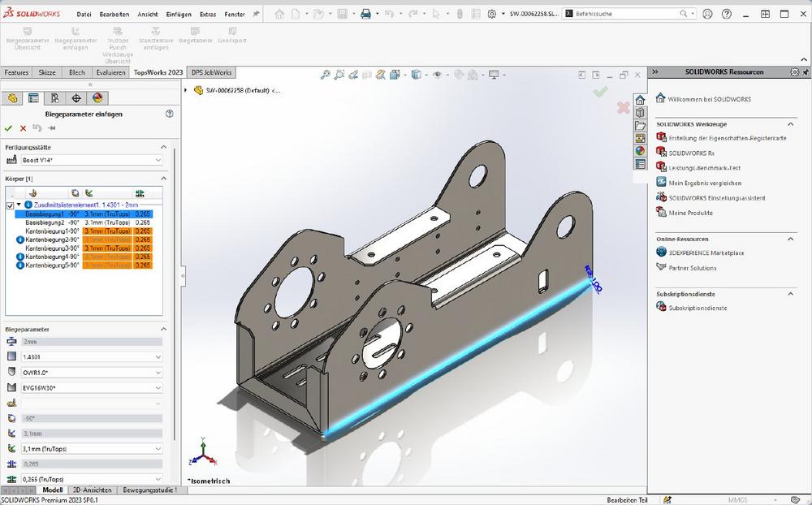Image resolution: width=812 pixels, height=505 pixels.
Task: Collapse the Körper [1] section
Action: tap(164, 179)
